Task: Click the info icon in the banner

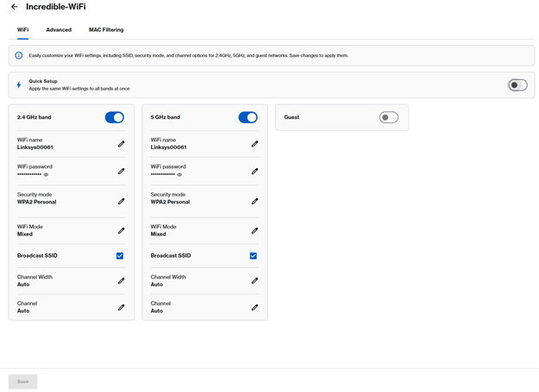Action: click(19, 55)
